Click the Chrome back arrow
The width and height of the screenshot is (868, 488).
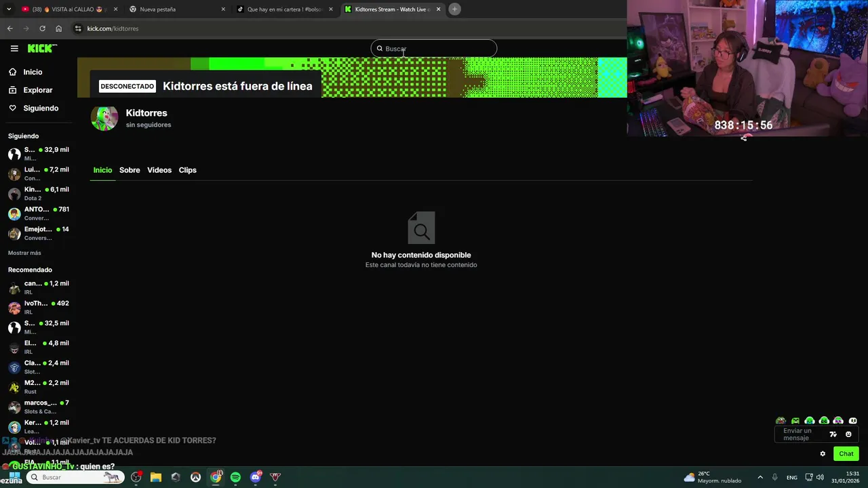pos(9,28)
